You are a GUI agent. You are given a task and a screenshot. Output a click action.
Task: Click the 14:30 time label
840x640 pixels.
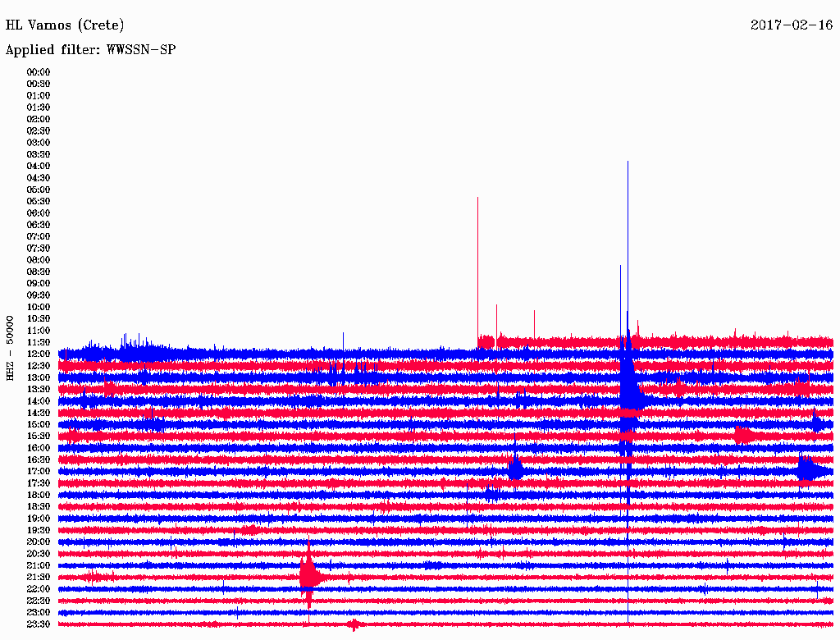point(39,413)
